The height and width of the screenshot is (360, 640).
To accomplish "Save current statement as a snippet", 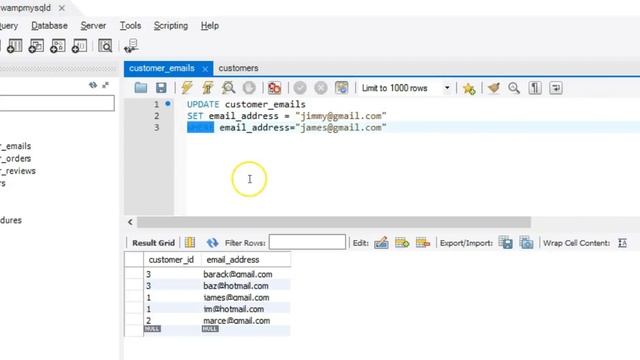I will click(469, 88).
